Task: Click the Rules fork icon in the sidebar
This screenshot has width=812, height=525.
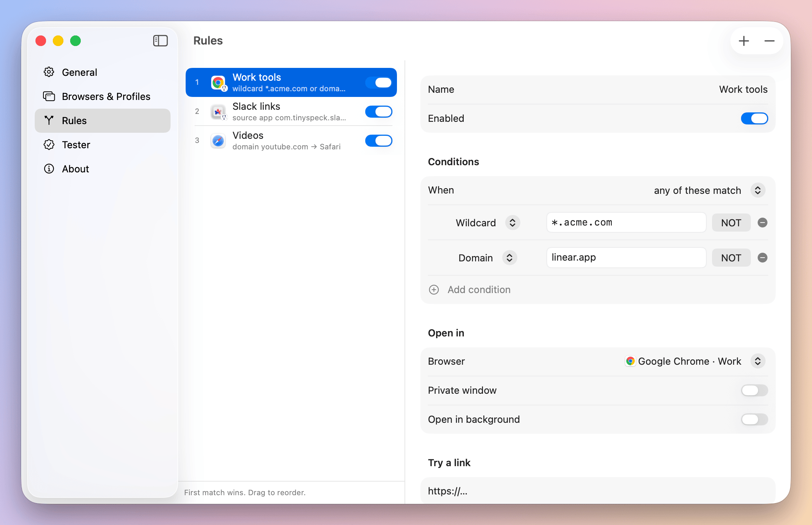Action: (49, 120)
